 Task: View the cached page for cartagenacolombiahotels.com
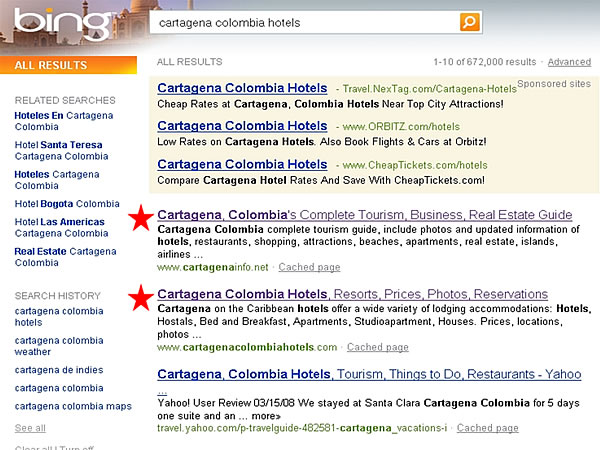point(377,347)
